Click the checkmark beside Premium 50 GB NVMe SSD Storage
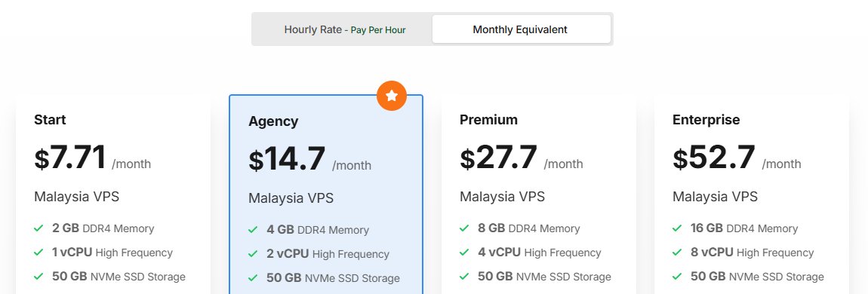Screen dimensions: 868x294 [464, 277]
